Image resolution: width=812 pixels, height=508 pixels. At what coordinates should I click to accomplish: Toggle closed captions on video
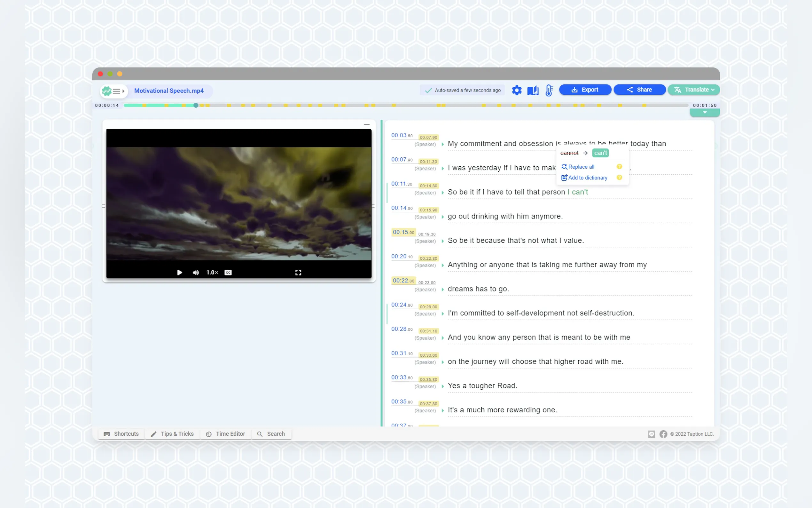click(x=228, y=273)
